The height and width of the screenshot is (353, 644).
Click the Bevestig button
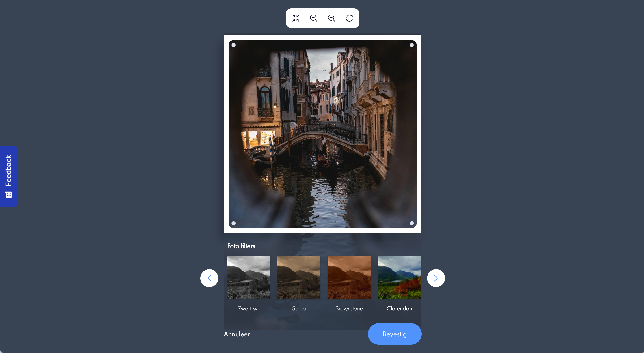(395, 334)
